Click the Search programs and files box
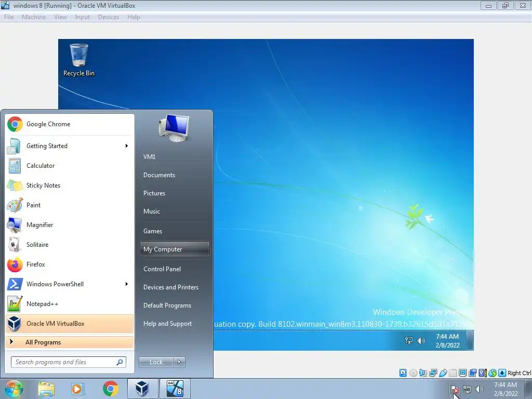The width and height of the screenshot is (532, 399). (x=68, y=362)
